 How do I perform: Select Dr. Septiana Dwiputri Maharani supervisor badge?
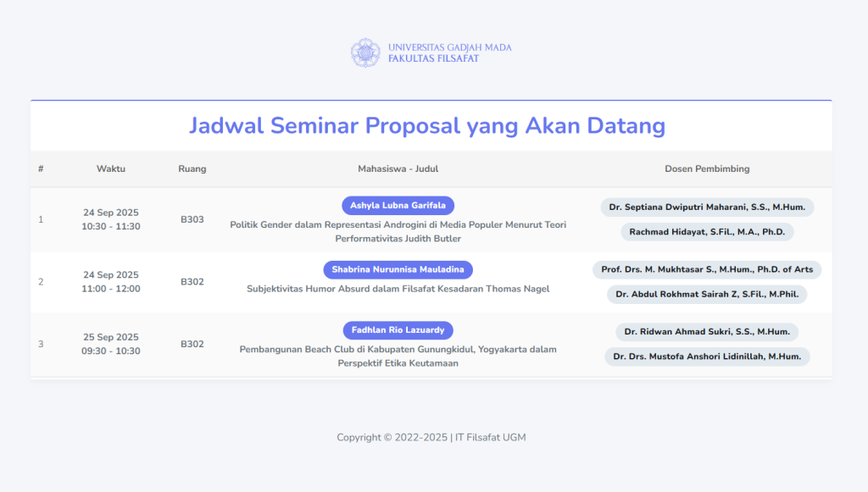tap(707, 207)
